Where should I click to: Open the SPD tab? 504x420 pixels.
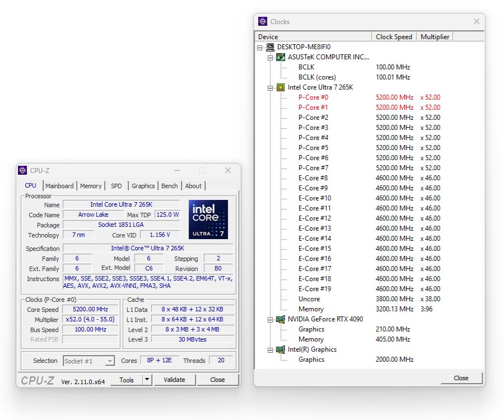point(116,186)
